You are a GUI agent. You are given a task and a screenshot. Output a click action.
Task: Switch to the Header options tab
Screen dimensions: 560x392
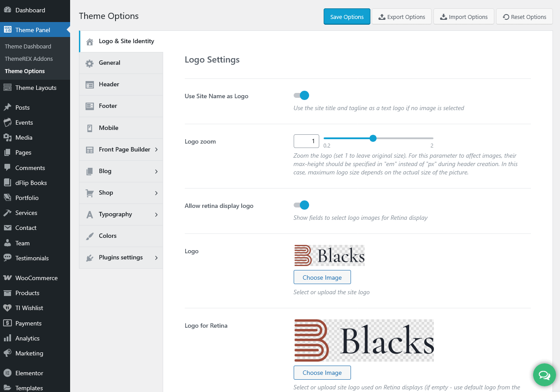121,85
